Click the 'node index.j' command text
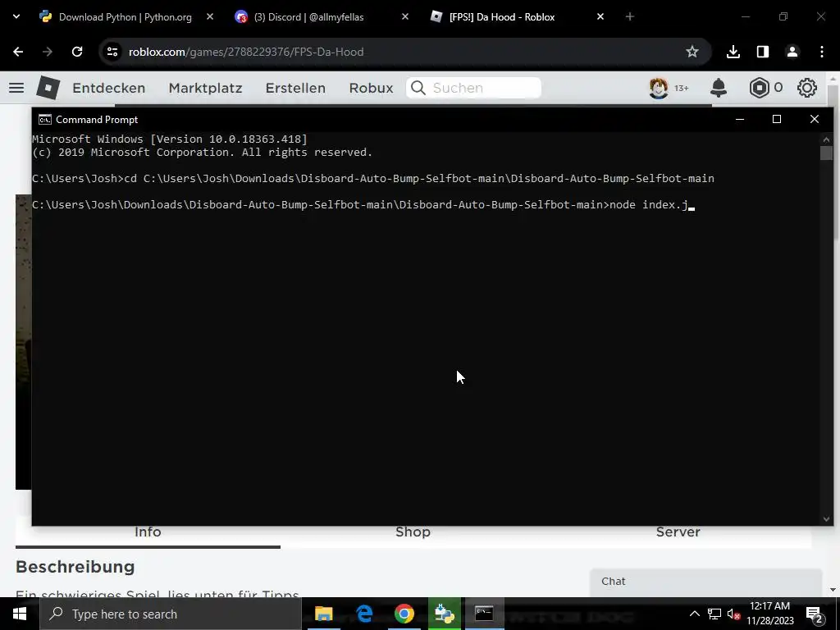840x630 pixels. pyautogui.click(x=648, y=204)
